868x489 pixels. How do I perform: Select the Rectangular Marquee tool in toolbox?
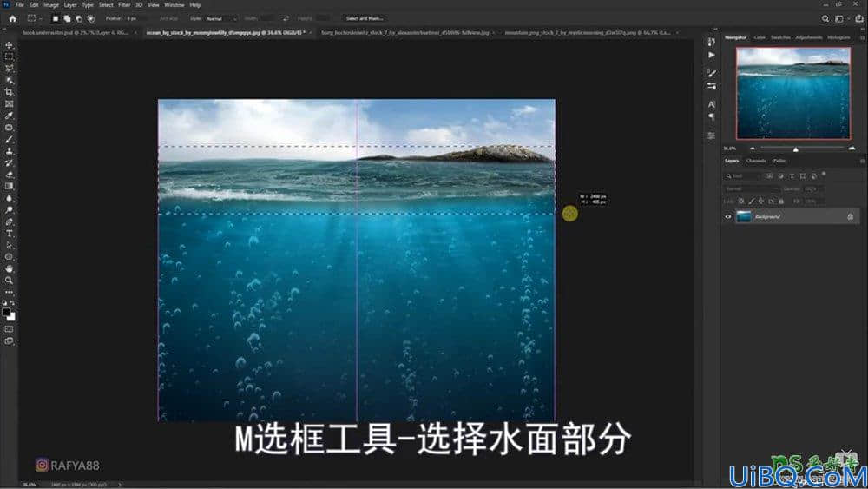click(9, 56)
